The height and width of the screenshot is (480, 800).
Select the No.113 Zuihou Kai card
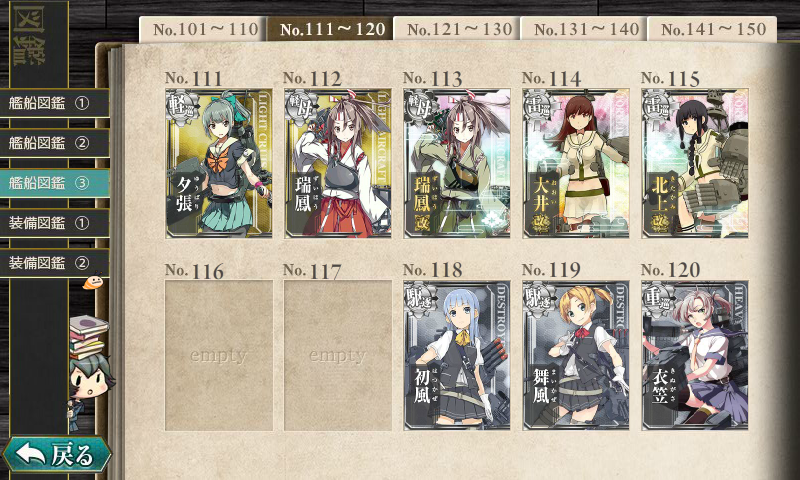point(457,163)
